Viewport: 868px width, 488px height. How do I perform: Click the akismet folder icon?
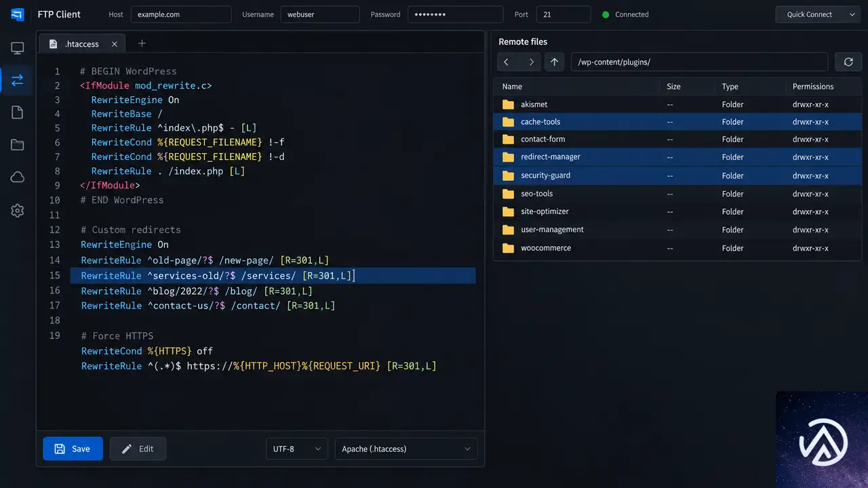tap(509, 104)
